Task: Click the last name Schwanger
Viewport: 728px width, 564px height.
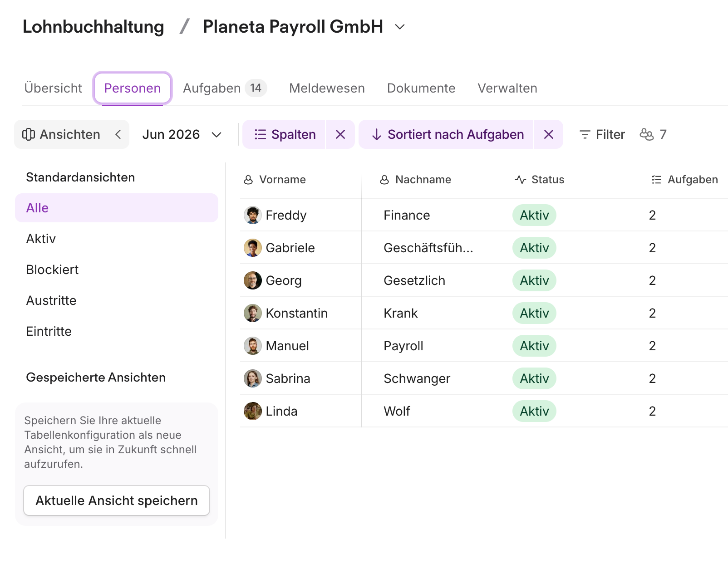Action: point(417,378)
